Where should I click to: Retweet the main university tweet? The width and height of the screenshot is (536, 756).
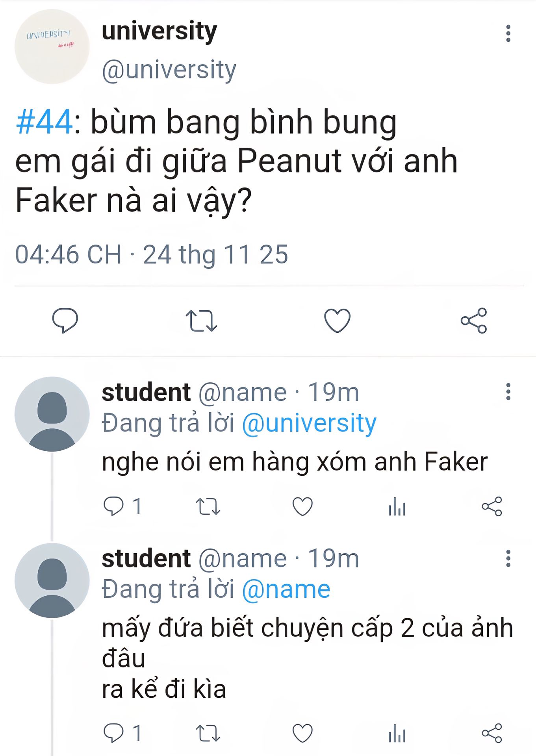[x=201, y=321]
